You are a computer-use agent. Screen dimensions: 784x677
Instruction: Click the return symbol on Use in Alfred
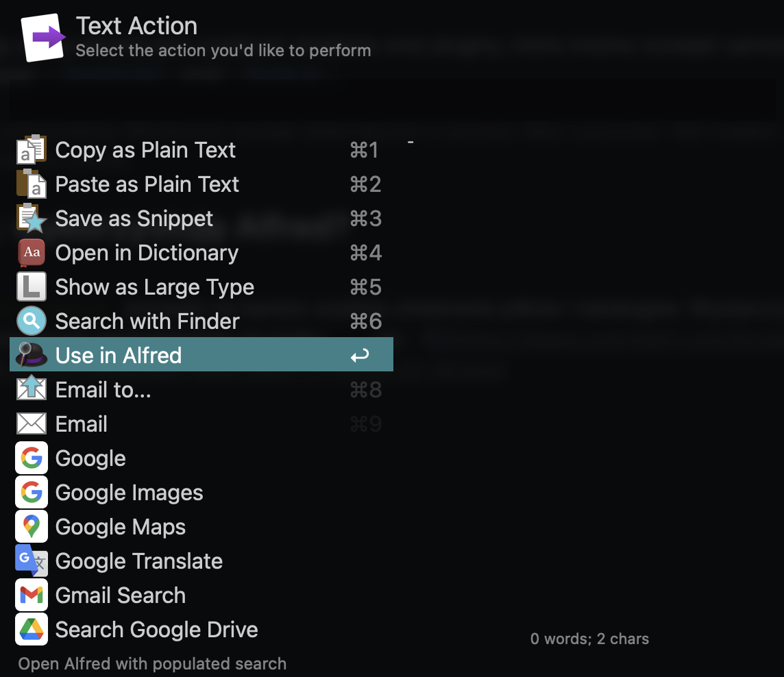(360, 355)
